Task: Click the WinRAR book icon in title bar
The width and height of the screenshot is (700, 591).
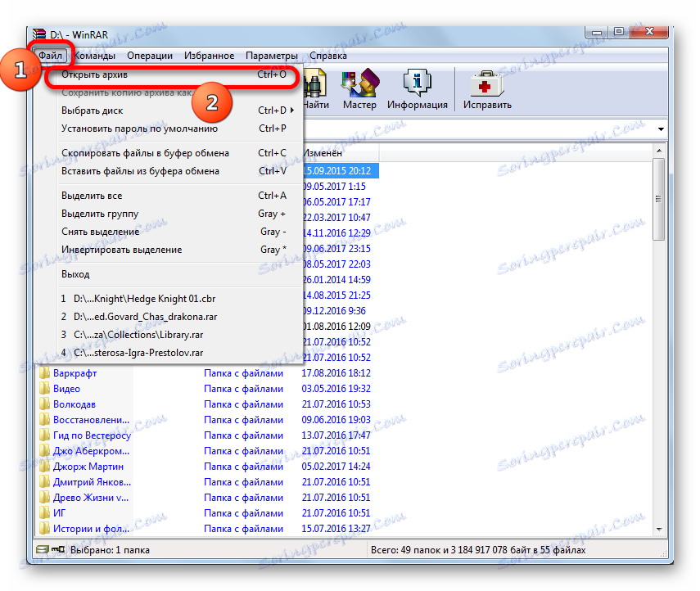Action: (x=38, y=34)
